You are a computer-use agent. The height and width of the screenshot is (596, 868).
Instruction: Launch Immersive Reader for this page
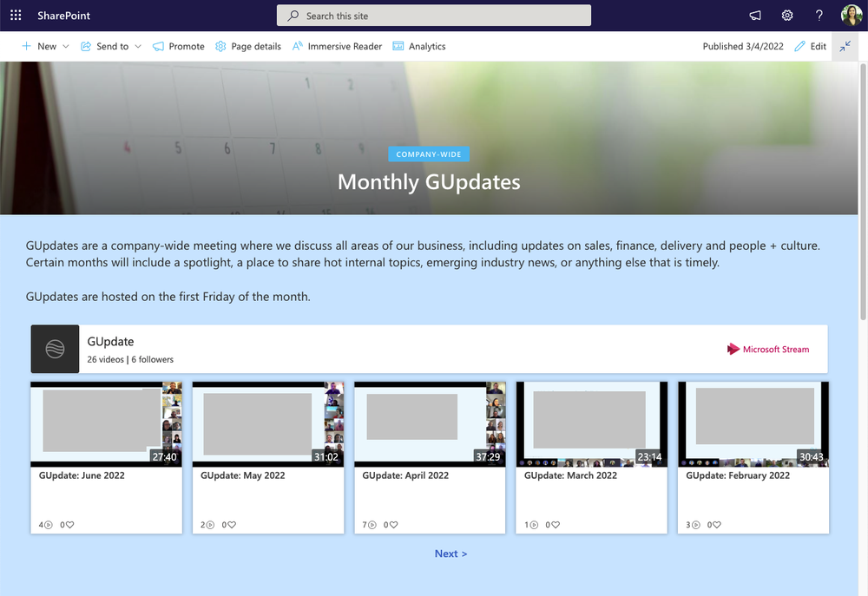[x=337, y=46]
